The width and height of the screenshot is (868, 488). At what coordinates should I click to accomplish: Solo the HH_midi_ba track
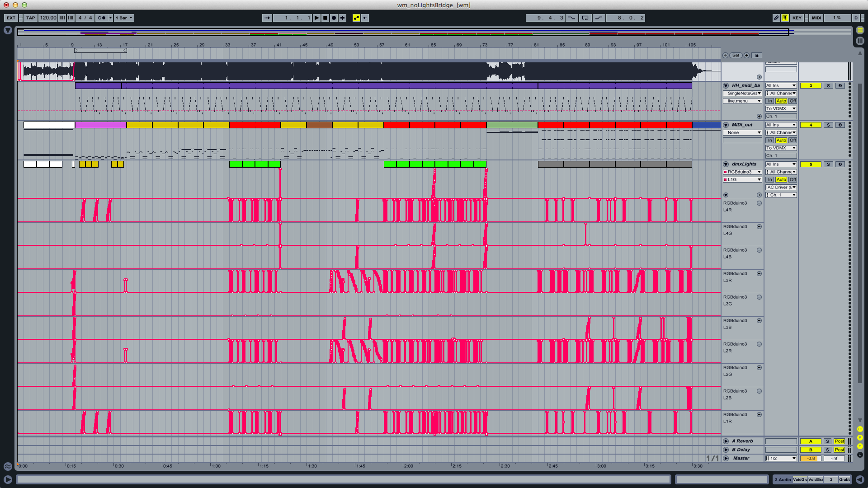(828, 85)
